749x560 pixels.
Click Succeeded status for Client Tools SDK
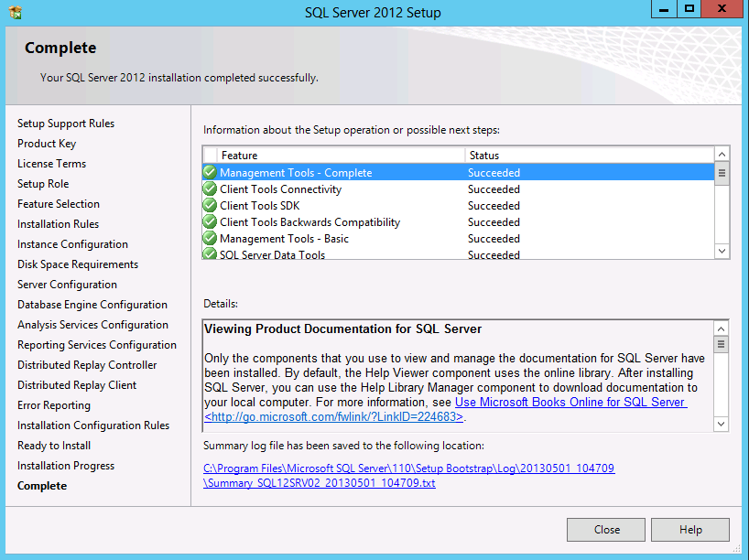pyautogui.click(x=494, y=206)
